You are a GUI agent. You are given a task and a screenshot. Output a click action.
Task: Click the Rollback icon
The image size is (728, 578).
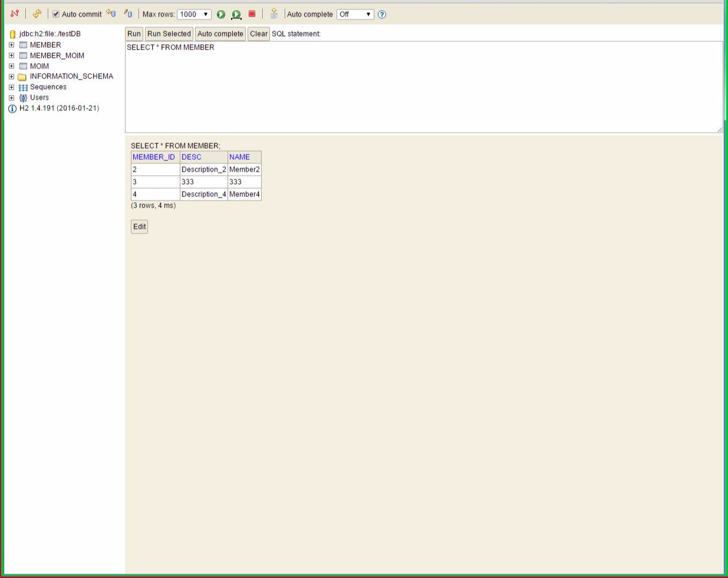[x=111, y=14]
